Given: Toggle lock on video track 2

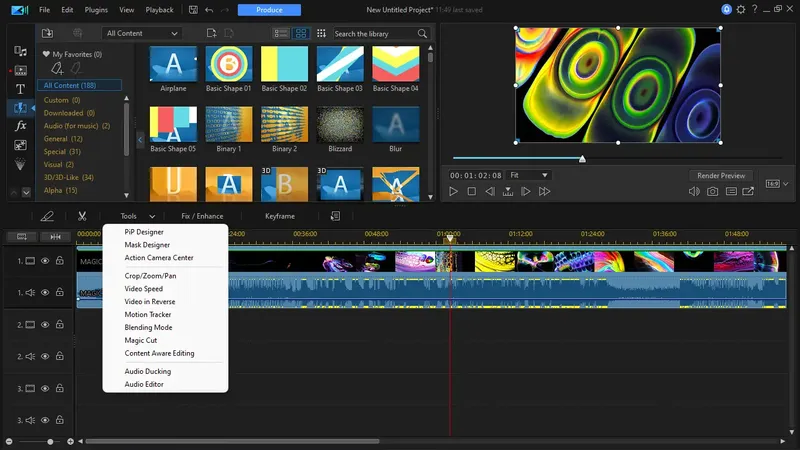Looking at the screenshot, I should tap(59, 325).
